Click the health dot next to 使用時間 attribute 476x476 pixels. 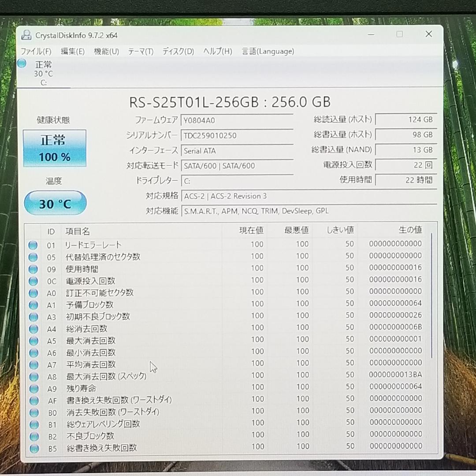(x=33, y=269)
